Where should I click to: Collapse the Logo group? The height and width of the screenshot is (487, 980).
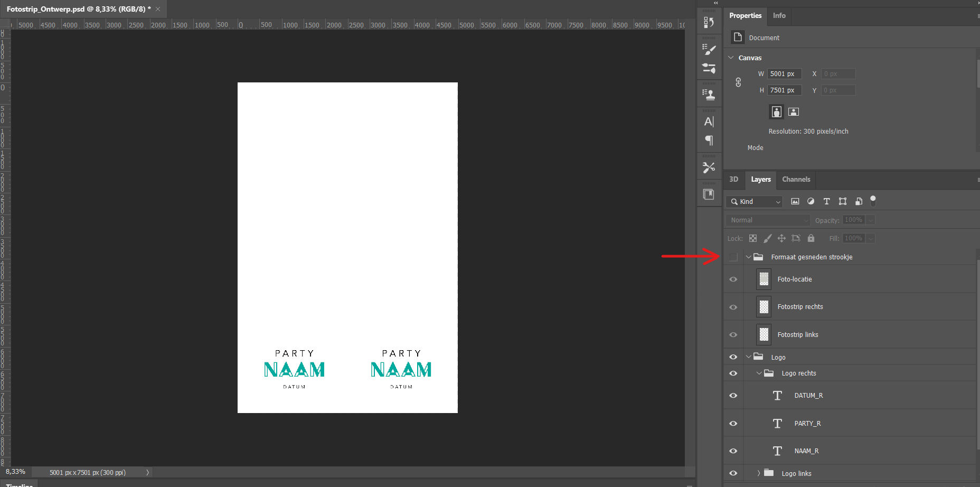(748, 357)
